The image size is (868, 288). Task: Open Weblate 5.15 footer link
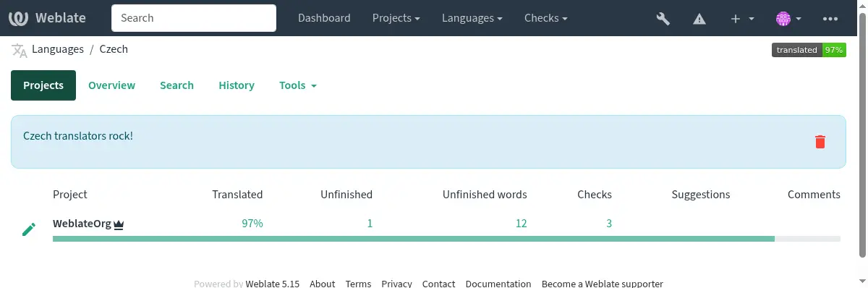tap(273, 284)
